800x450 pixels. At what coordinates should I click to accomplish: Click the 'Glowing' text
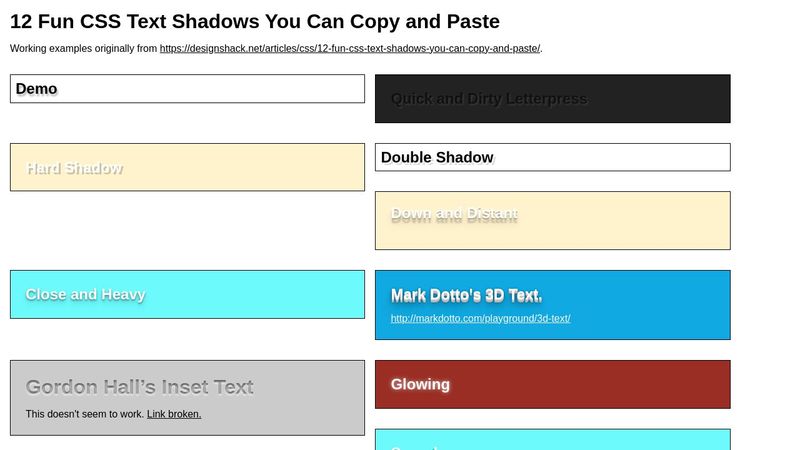pos(420,384)
